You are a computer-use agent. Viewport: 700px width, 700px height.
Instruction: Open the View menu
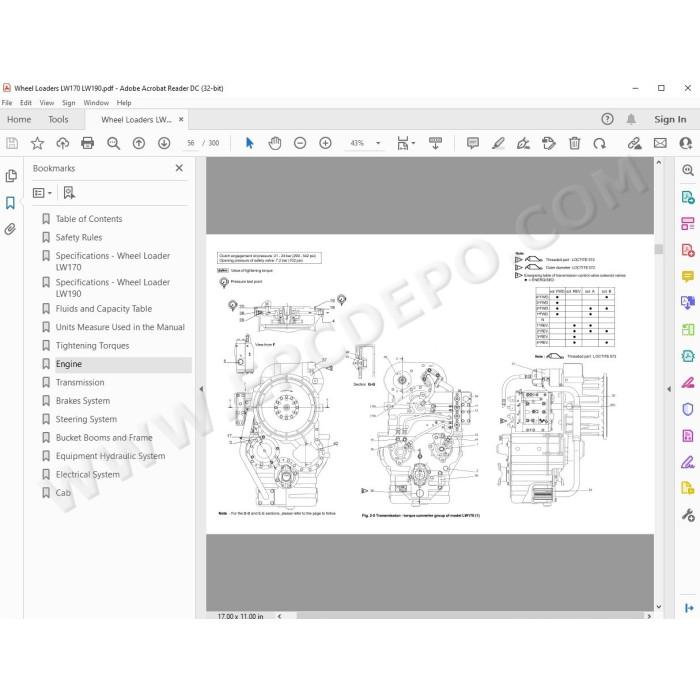click(x=47, y=103)
